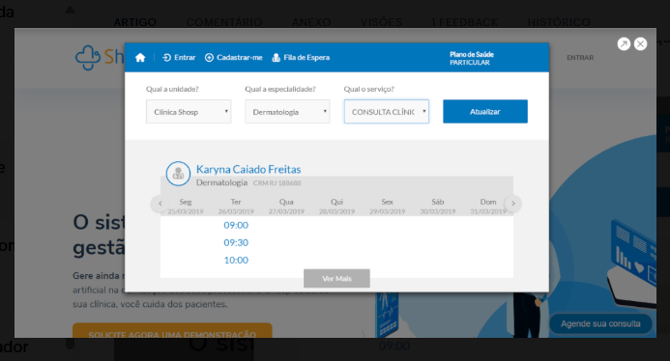
Task: Click the 'Qual o serviço?' label
Action: point(369,89)
